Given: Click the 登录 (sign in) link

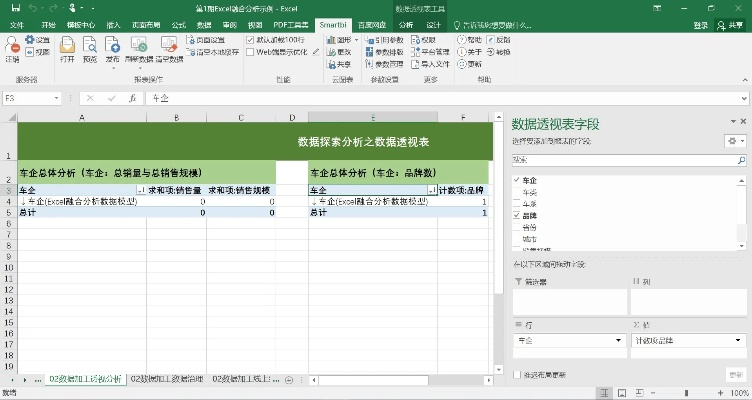Looking at the screenshot, I should pyautogui.click(x=700, y=24).
